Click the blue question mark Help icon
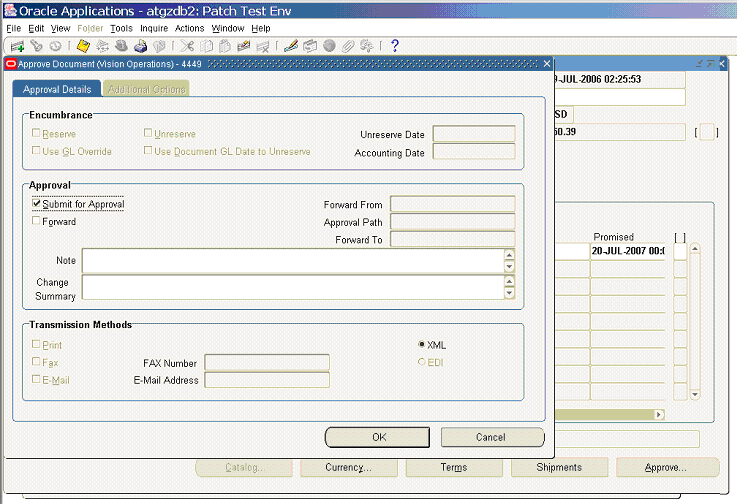This screenshot has width=737, height=504. (395, 46)
